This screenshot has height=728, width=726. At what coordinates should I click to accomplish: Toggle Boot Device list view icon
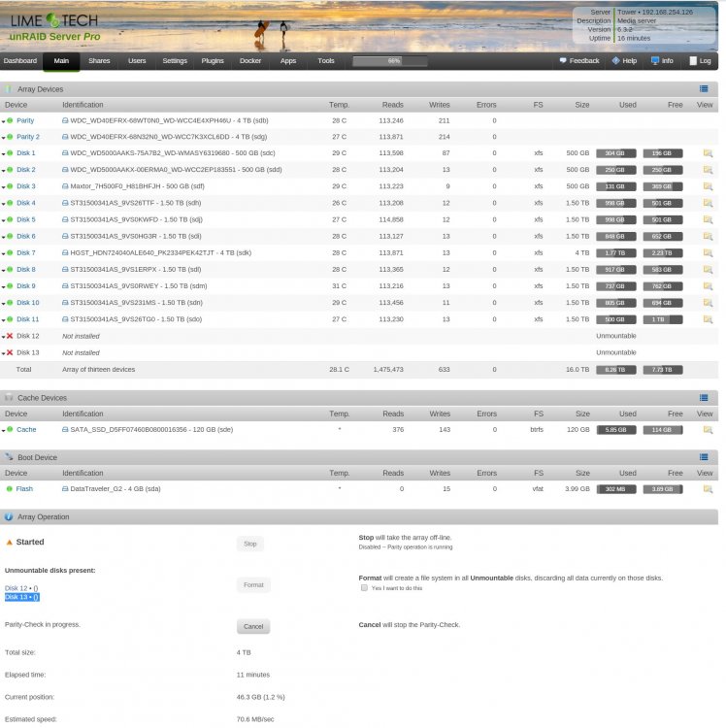704,457
